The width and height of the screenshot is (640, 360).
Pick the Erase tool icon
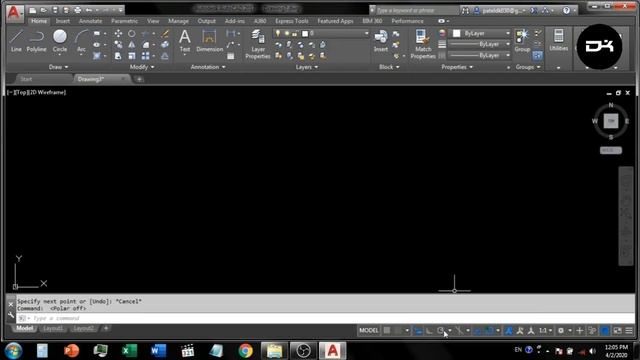click(165, 33)
